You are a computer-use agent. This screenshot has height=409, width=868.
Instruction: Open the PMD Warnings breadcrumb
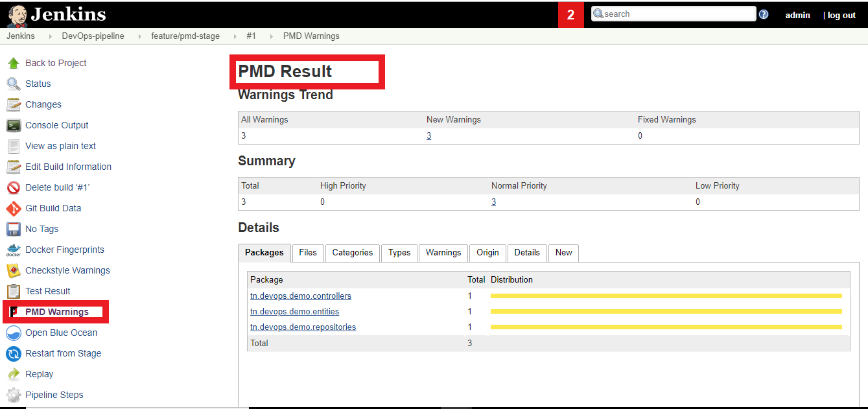pos(311,36)
